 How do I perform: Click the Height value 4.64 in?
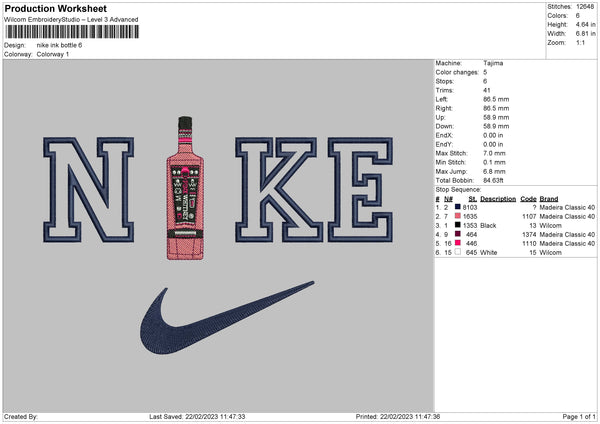[x=585, y=24]
